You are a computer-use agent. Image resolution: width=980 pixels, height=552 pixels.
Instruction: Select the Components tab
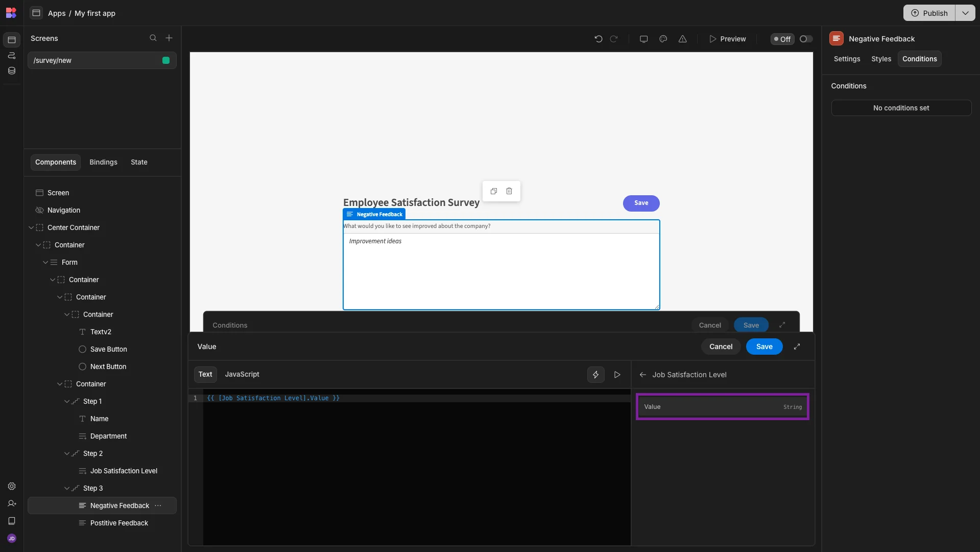click(x=56, y=162)
